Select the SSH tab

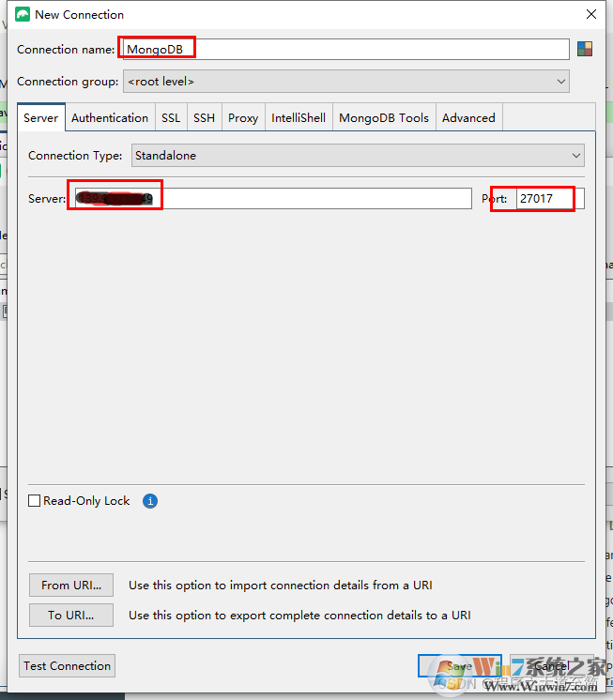(x=204, y=118)
